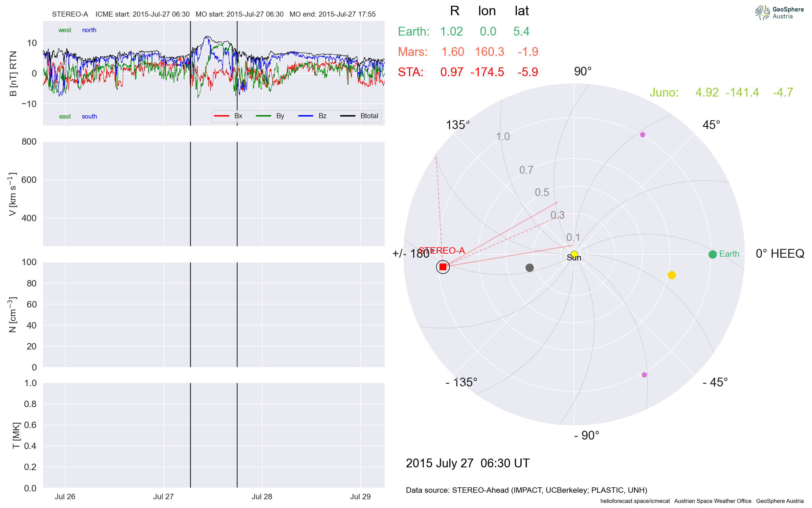Click the 'north' label in magnetic plot
The image size is (812, 508).
(89, 30)
